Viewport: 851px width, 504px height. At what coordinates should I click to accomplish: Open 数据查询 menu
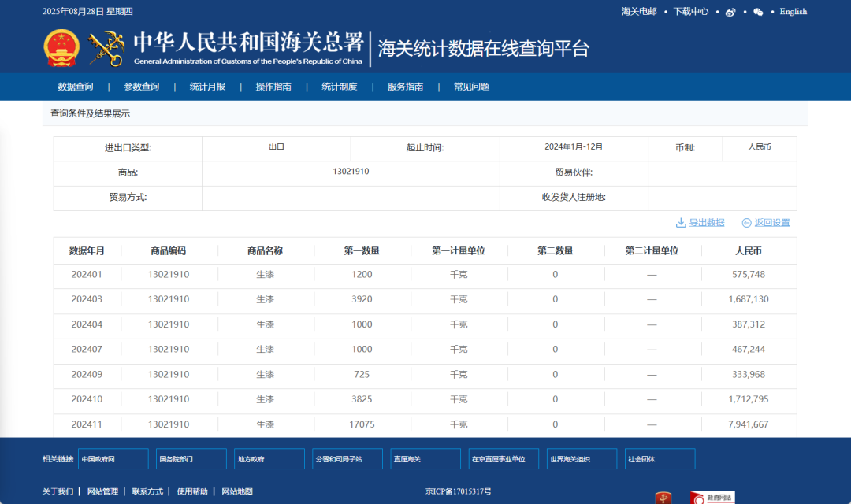pyautogui.click(x=76, y=87)
